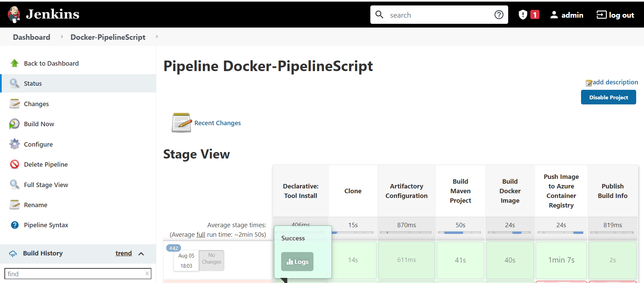Open Logs in the Success popup
The image size is (644, 283).
pos(297,262)
